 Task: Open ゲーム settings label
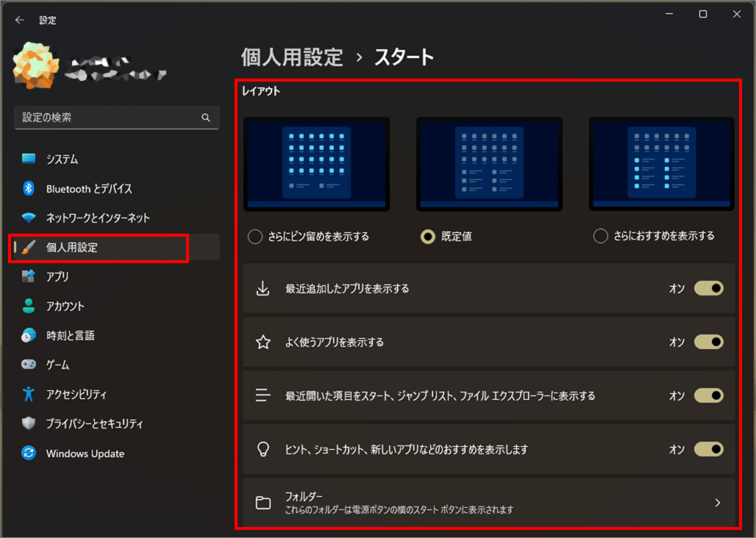click(58, 365)
